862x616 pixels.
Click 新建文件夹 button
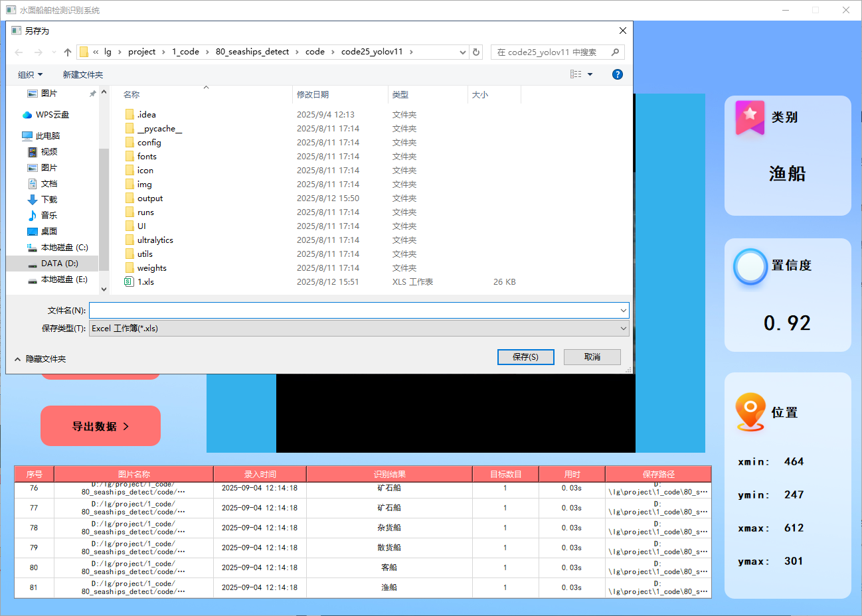(x=83, y=74)
